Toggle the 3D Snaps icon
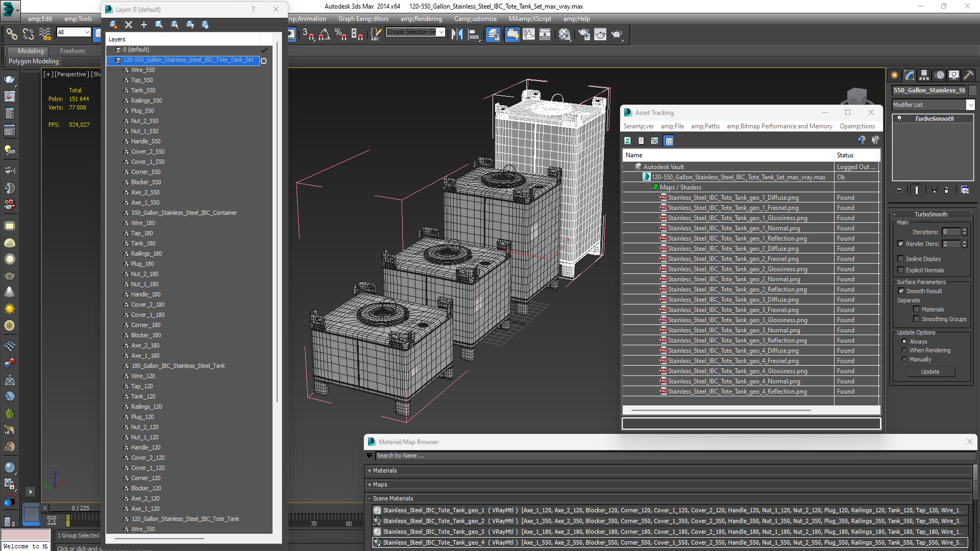The height and width of the screenshot is (551, 980). (308, 34)
